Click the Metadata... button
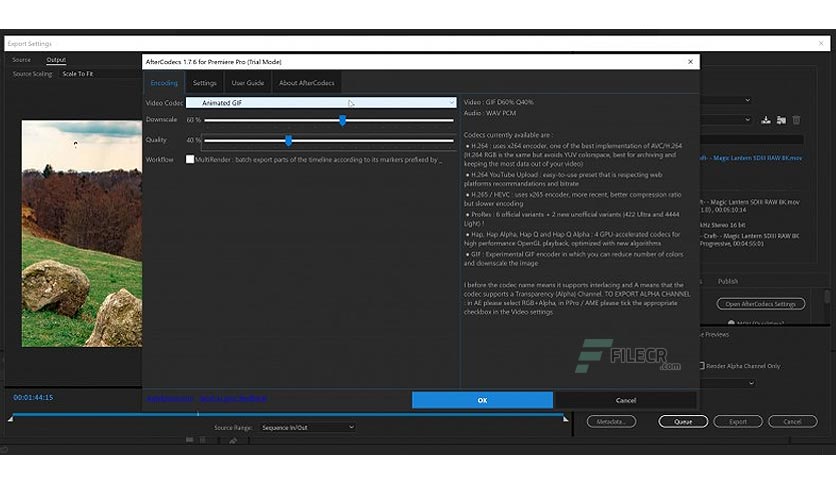 click(611, 422)
